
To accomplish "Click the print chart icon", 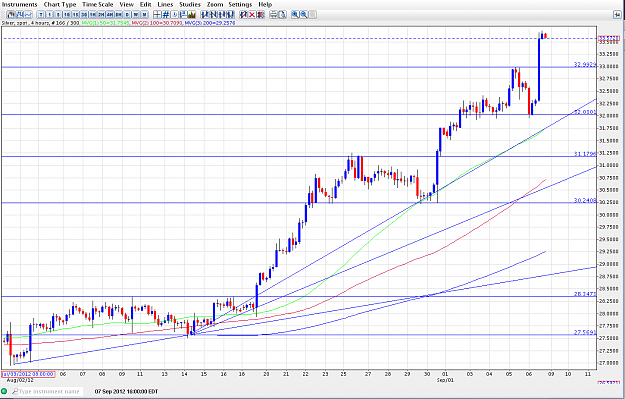I will [273, 15].
